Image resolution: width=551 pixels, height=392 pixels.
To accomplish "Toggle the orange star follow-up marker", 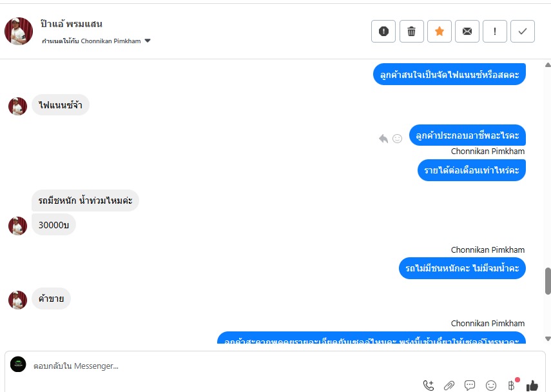I will tap(440, 32).
